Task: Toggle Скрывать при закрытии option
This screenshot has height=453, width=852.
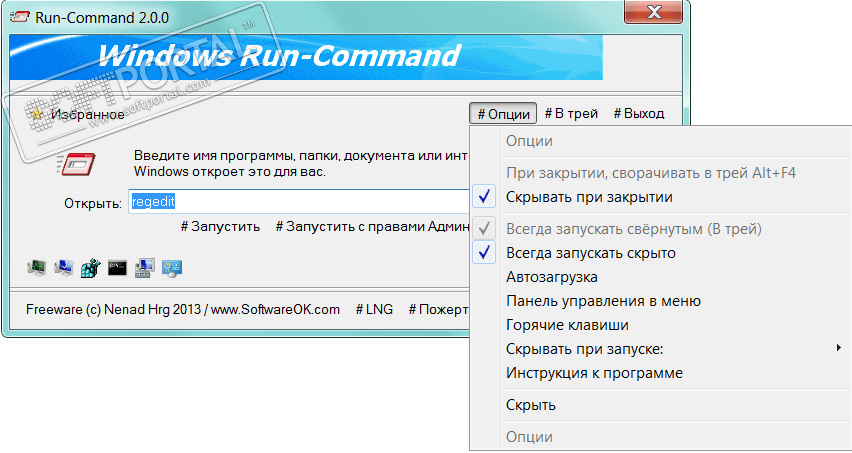Action: coord(661,197)
